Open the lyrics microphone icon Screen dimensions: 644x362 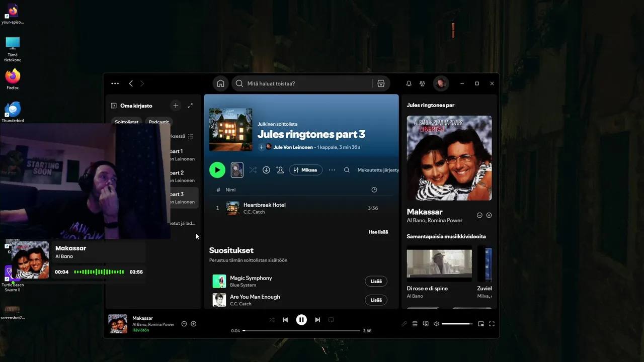pos(404,324)
